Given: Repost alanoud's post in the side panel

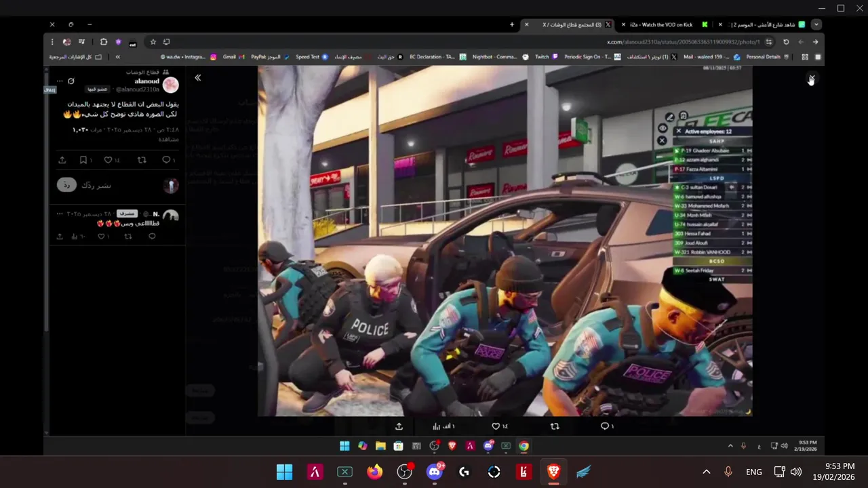Looking at the screenshot, I should pos(142,160).
